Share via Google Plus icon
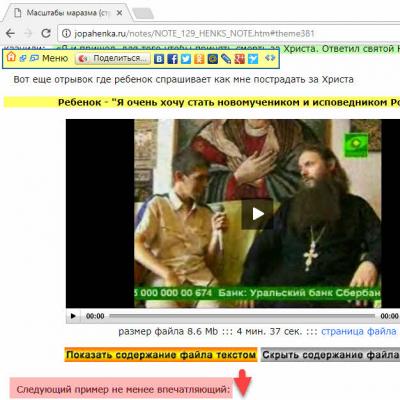Viewport: 400px width, 400px height. [x=239, y=59]
